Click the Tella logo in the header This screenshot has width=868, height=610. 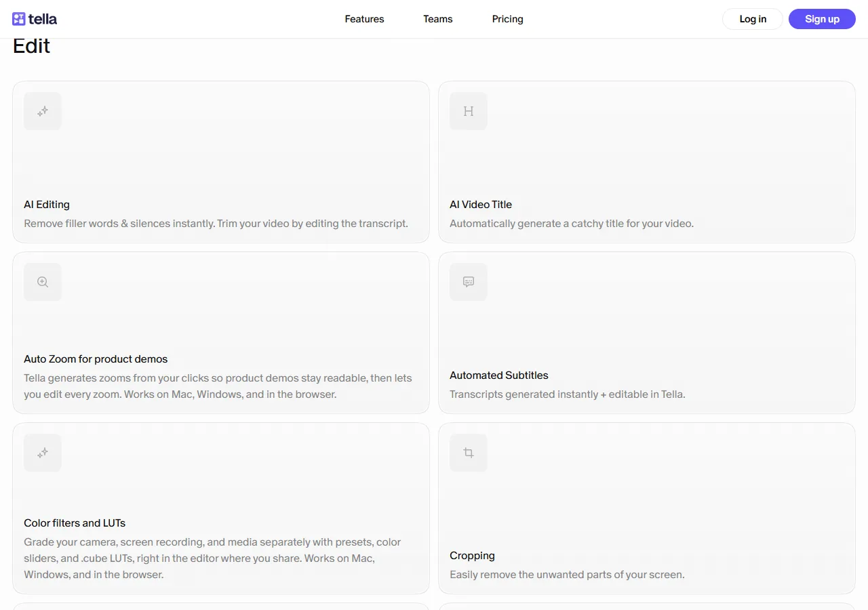pyautogui.click(x=35, y=19)
